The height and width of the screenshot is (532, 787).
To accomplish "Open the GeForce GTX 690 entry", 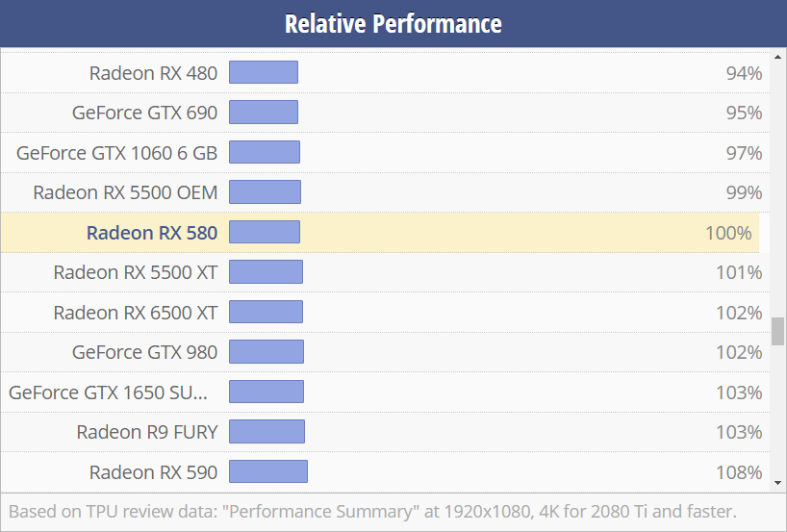I will [x=144, y=113].
